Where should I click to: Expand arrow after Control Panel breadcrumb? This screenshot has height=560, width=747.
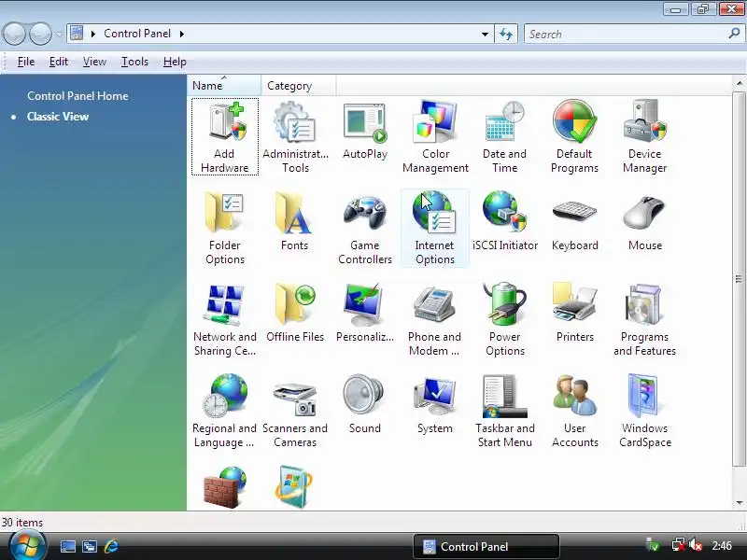tap(182, 34)
